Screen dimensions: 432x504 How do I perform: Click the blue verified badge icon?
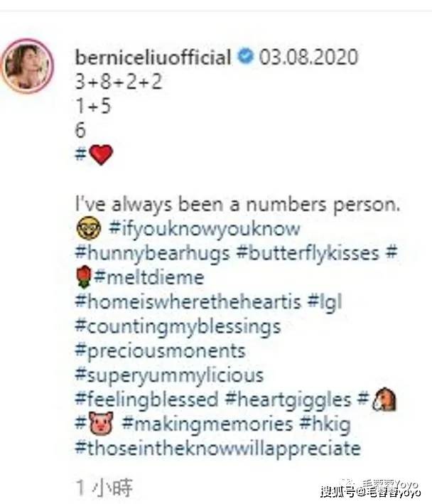[246, 58]
